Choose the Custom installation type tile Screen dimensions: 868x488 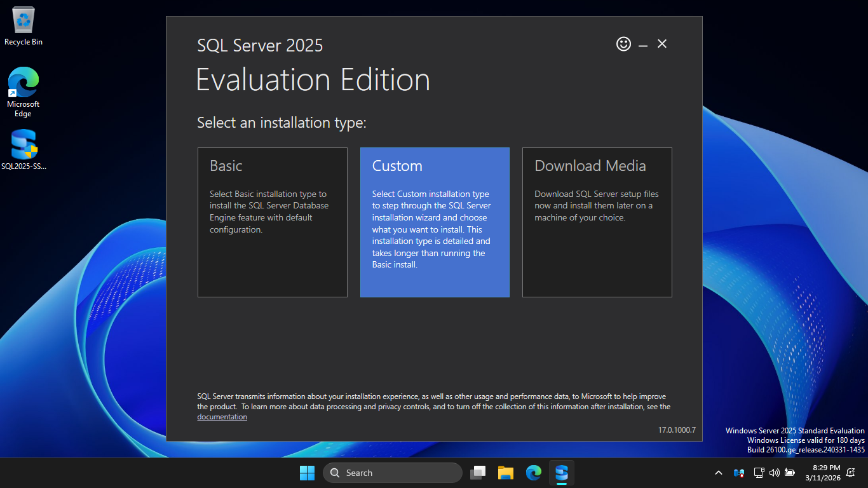435,222
